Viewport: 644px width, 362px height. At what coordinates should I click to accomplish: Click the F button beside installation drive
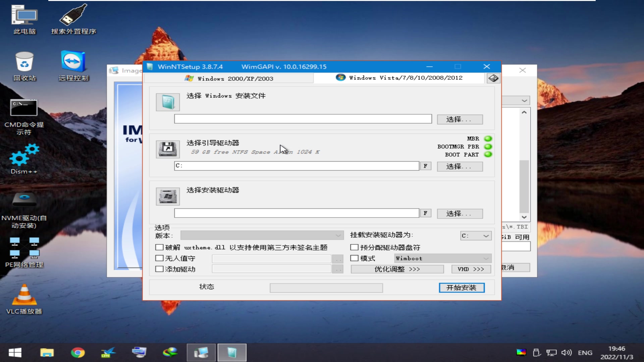click(425, 213)
